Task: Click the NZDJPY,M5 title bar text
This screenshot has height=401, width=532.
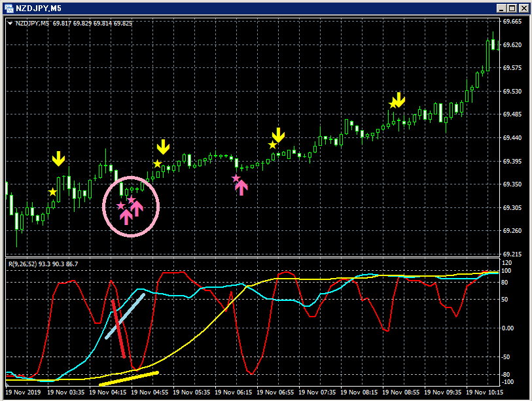Action: [x=39, y=9]
